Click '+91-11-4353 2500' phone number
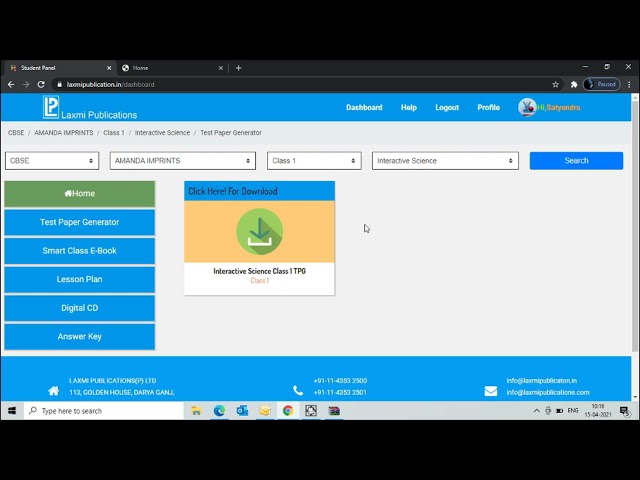 point(340,380)
